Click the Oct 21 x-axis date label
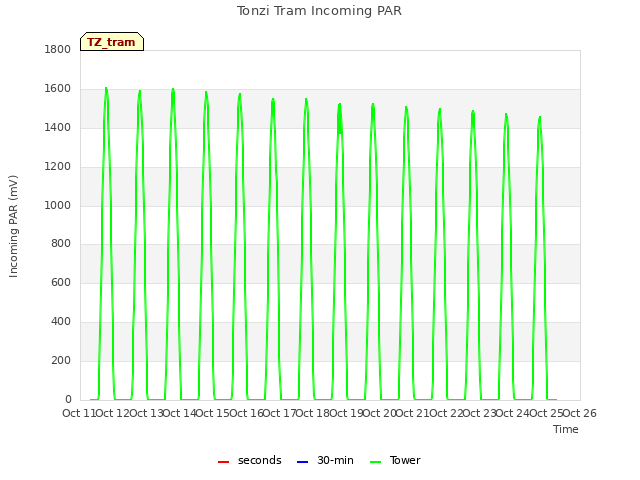This screenshot has height=480, width=640. click(413, 413)
